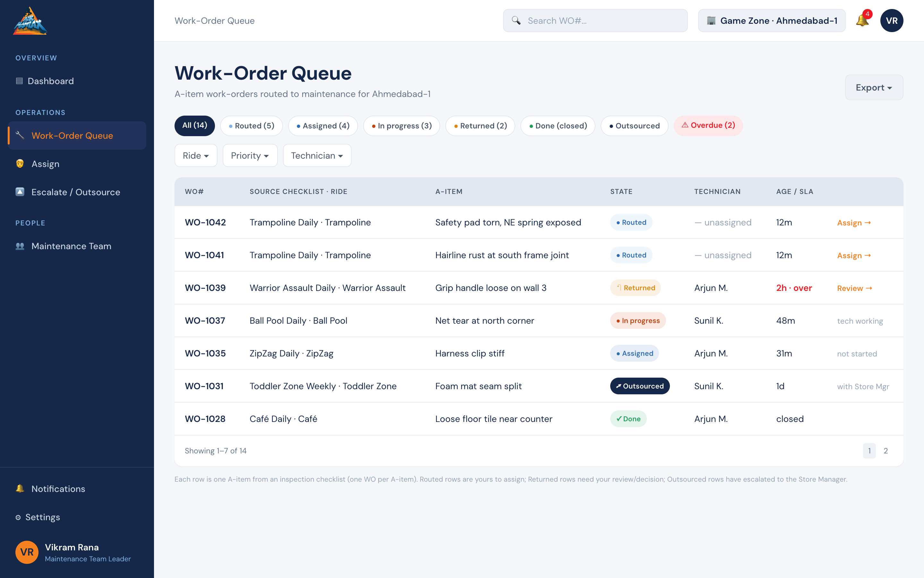Click Review link for WO-1039

click(x=854, y=288)
